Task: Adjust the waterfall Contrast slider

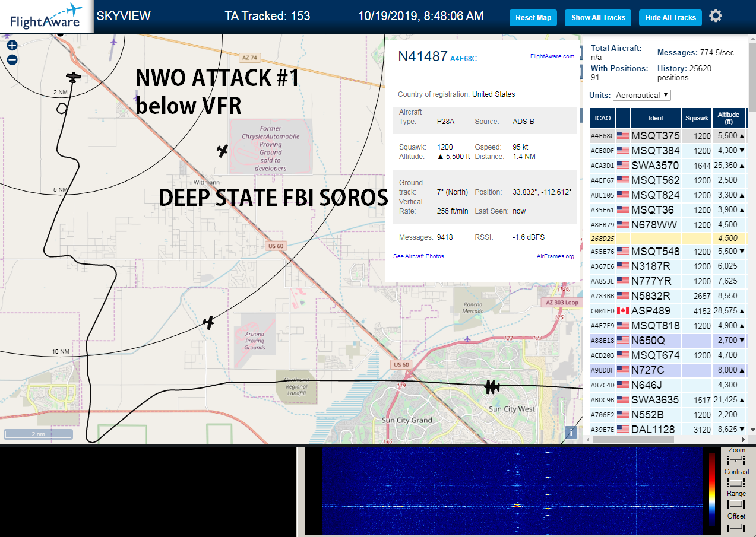Action: coord(736,482)
